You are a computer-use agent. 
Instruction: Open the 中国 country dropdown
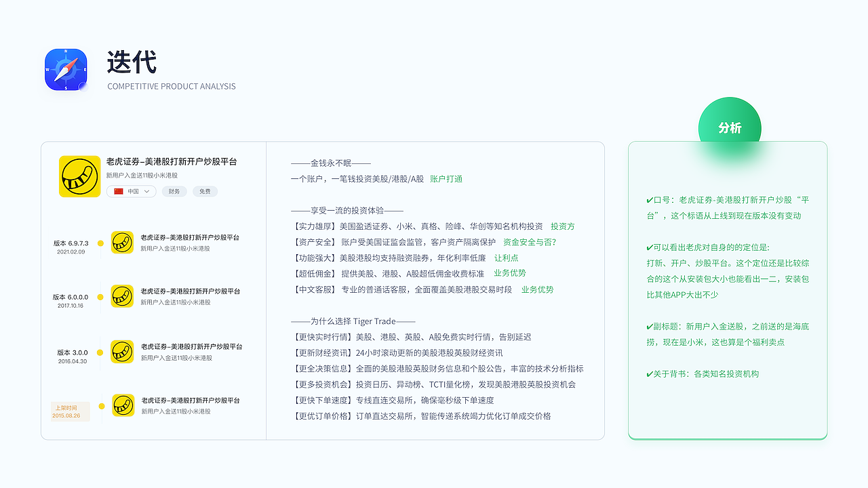pyautogui.click(x=132, y=191)
